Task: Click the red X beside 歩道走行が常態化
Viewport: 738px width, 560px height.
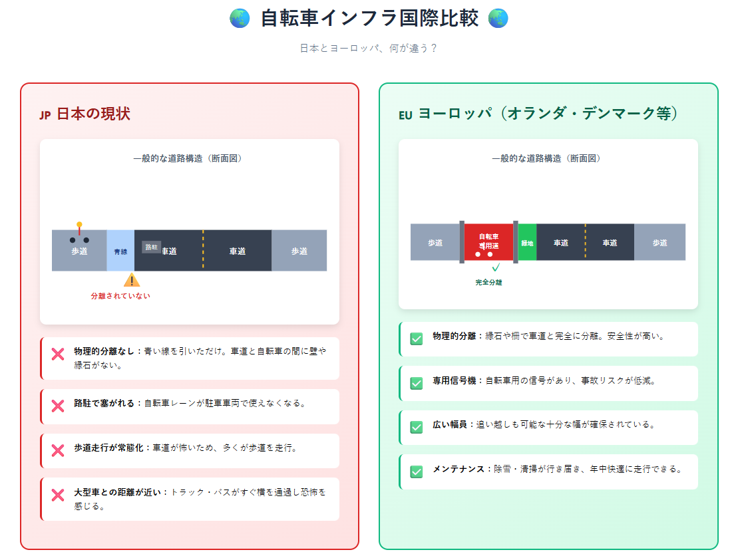Action: tap(58, 450)
